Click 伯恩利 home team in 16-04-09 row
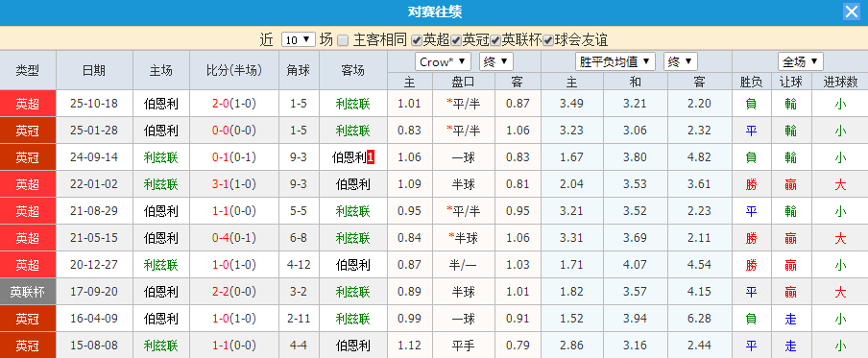Screen dimensions: 868x358 [x=161, y=318]
